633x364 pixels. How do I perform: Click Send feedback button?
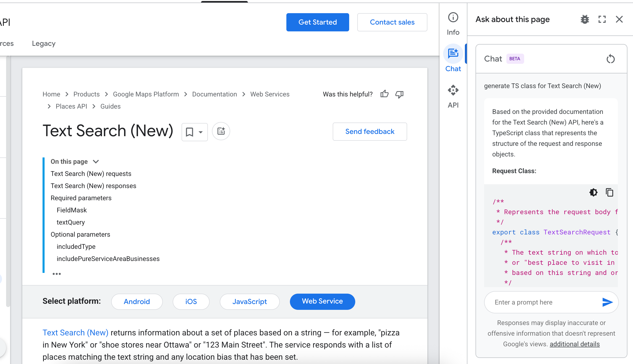point(370,132)
